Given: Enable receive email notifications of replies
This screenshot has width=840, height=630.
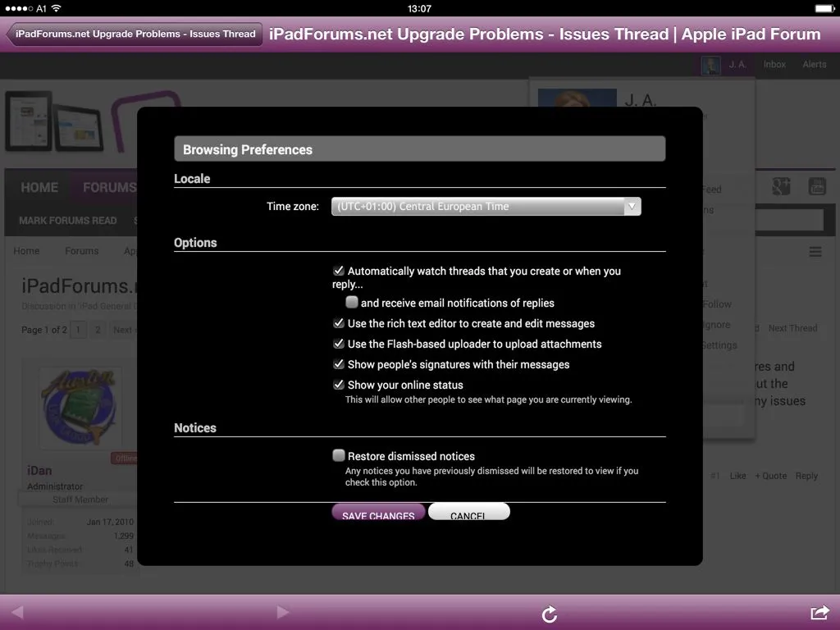Looking at the screenshot, I should point(352,303).
